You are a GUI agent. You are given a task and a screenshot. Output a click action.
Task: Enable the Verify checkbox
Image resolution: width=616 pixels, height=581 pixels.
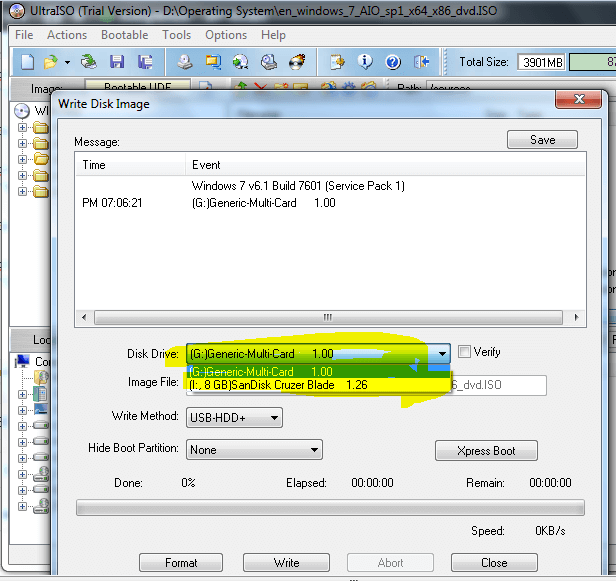(x=464, y=352)
